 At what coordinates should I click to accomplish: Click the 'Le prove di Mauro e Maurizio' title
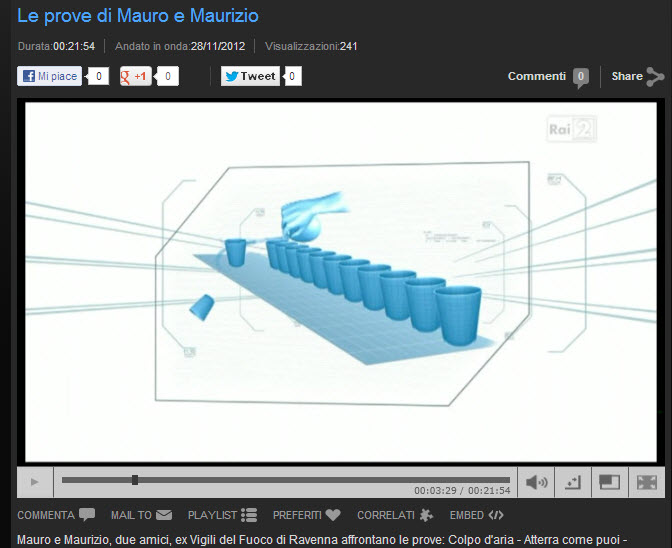[138, 15]
